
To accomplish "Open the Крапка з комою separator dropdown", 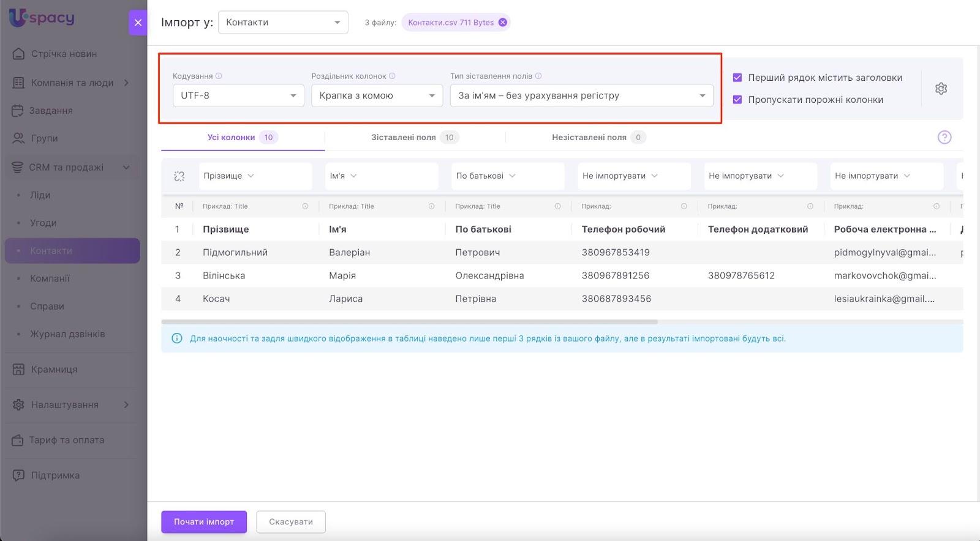I will tap(377, 95).
